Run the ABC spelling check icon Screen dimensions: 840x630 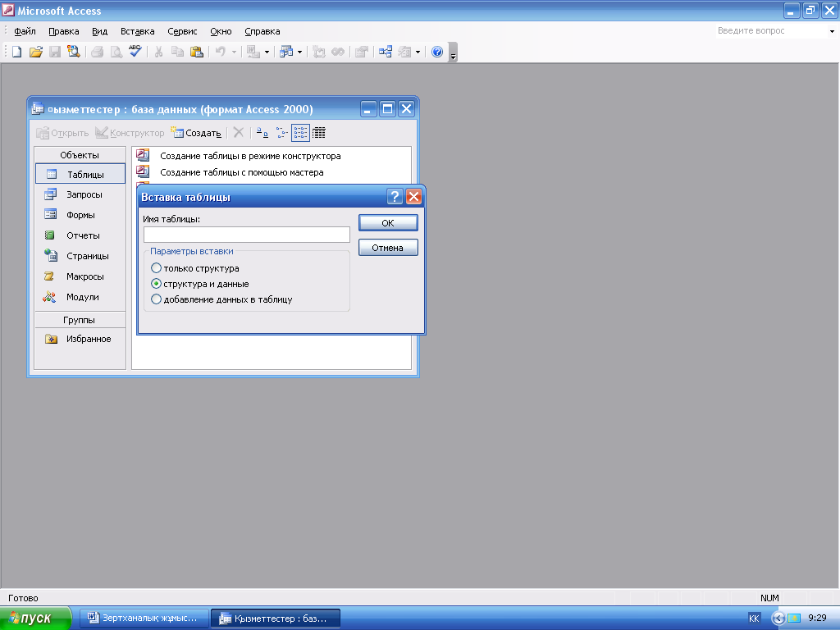pyautogui.click(x=135, y=52)
